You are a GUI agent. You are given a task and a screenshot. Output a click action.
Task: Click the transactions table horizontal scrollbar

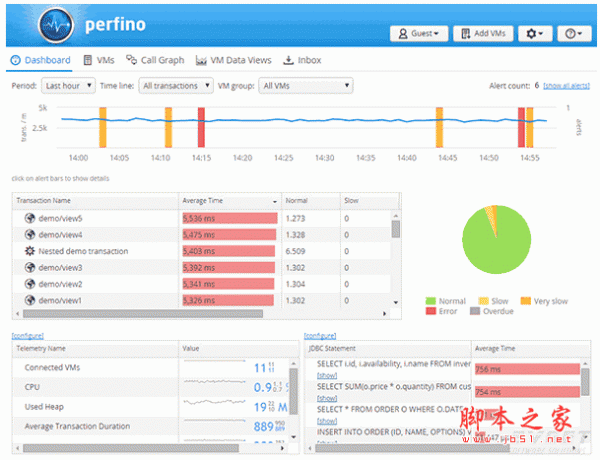pyautogui.click(x=143, y=313)
